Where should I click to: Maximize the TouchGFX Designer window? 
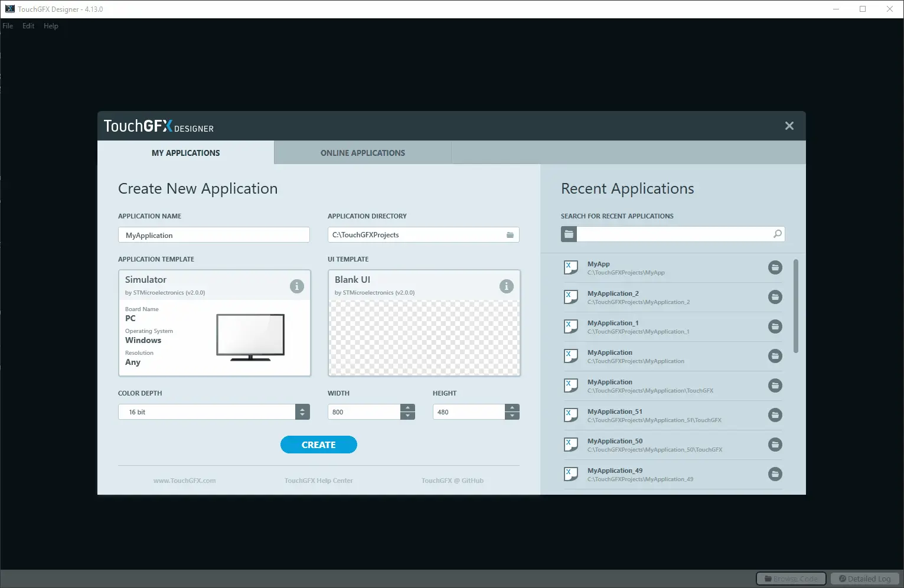click(863, 9)
